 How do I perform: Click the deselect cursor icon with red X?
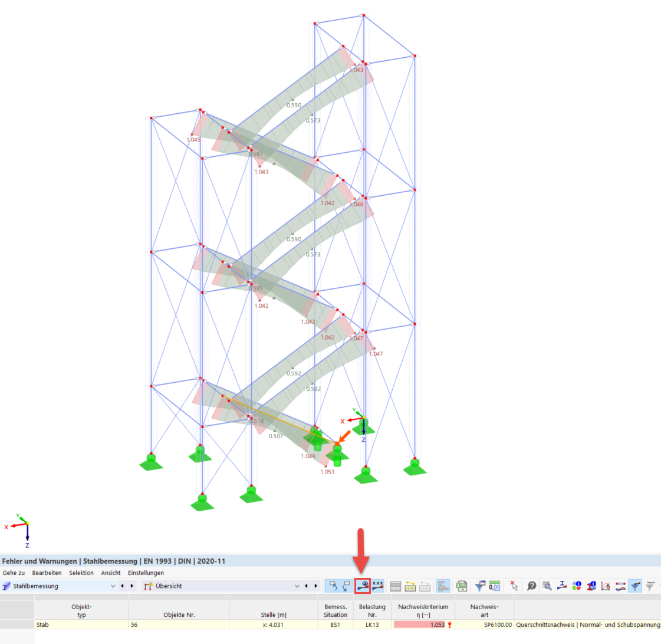pos(514,586)
